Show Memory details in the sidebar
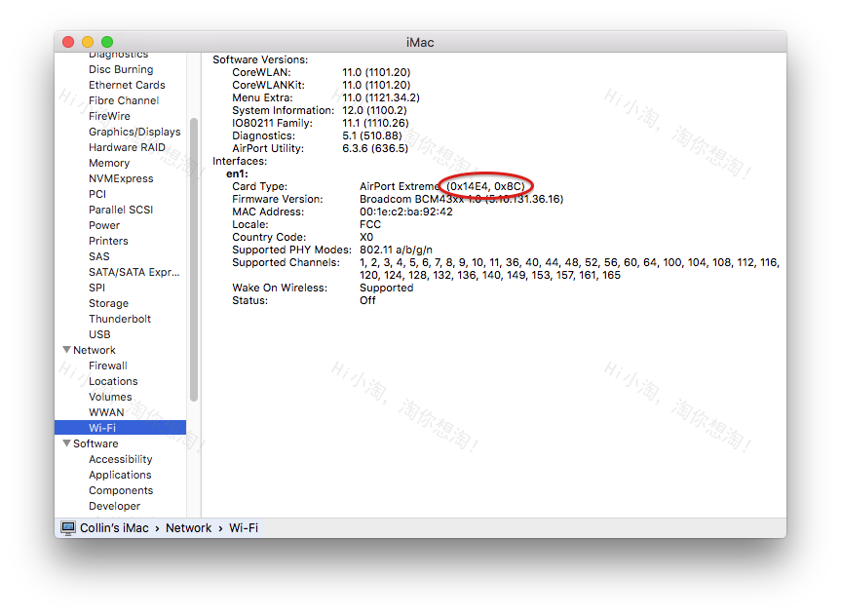This screenshot has width=841, height=616. 109,163
